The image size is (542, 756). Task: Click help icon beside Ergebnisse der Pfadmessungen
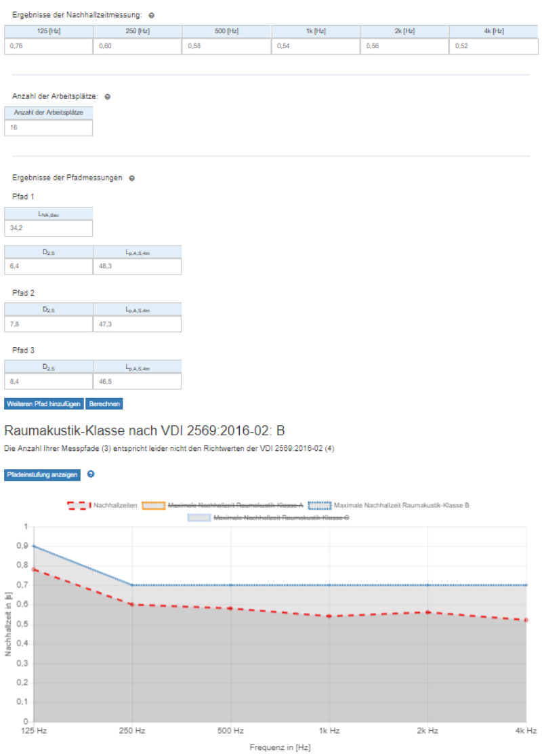(x=132, y=178)
